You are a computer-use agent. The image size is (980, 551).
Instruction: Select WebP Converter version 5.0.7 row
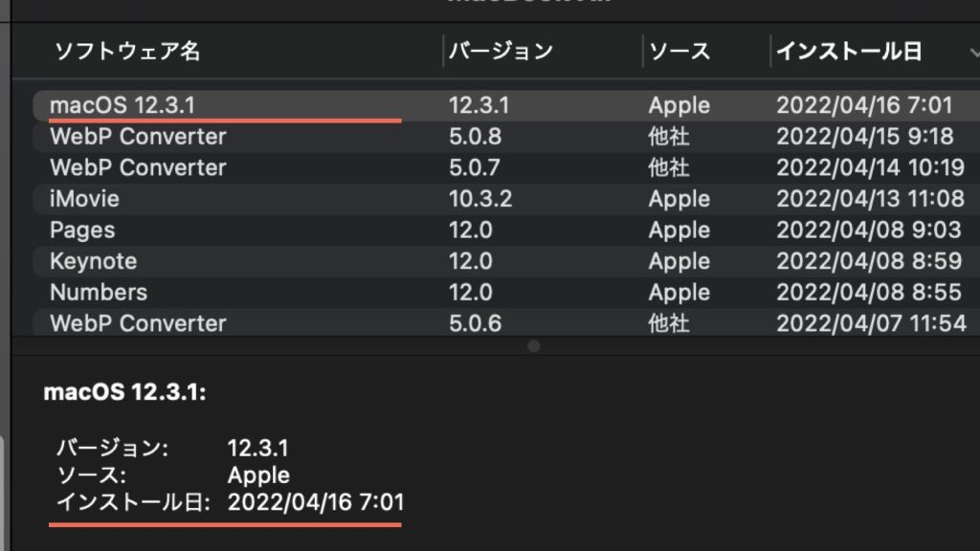click(506, 167)
